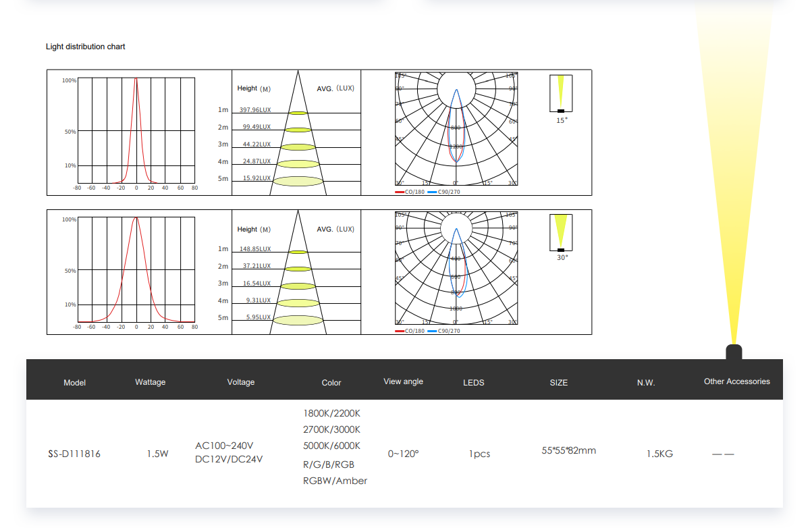
Task: Select the 37.21LUX value
Action: (x=256, y=266)
